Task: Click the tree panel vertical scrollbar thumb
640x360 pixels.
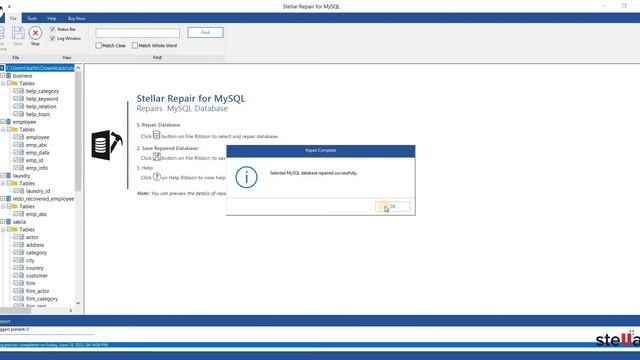Action: (x=78, y=131)
